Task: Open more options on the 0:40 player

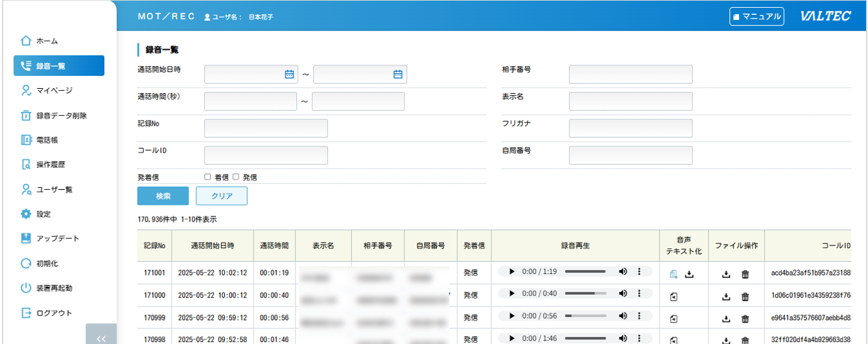Action: 639,295
